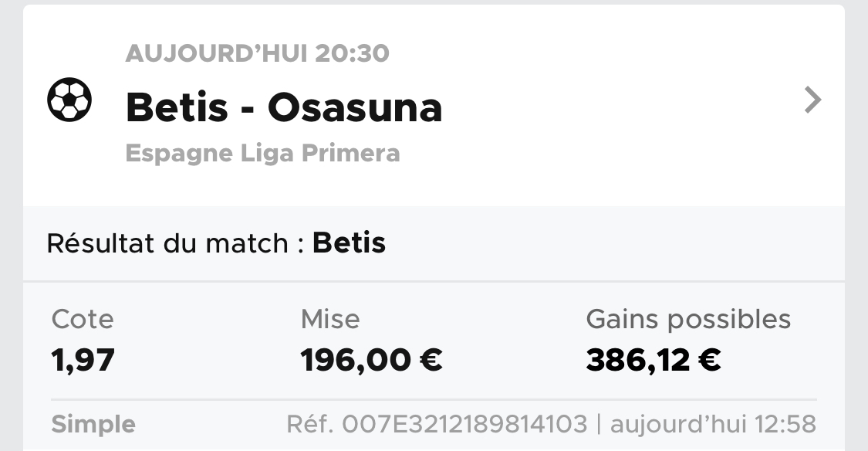Click the Betis team name in the match title
The height and width of the screenshot is (451, 868).
coord(177,107)
